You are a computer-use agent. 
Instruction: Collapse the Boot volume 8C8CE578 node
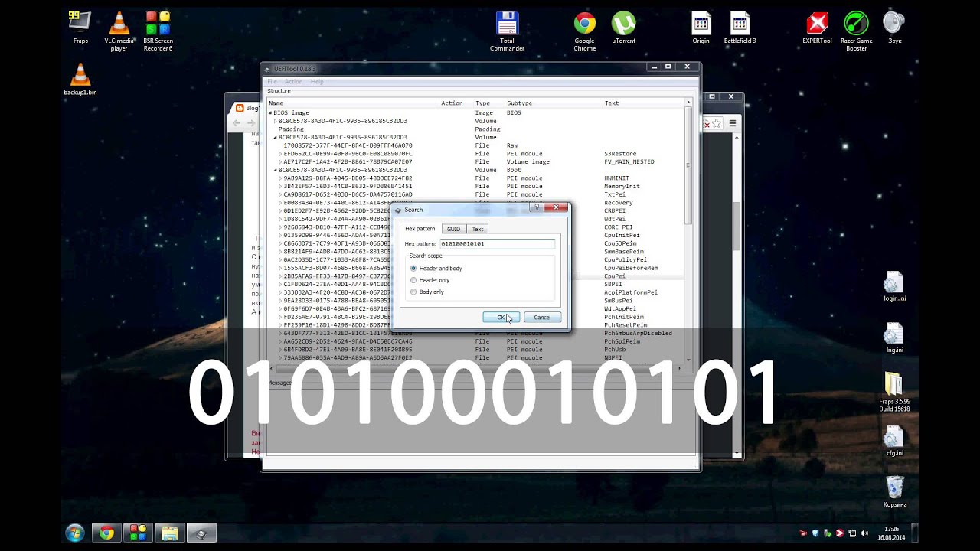(276, 170)
